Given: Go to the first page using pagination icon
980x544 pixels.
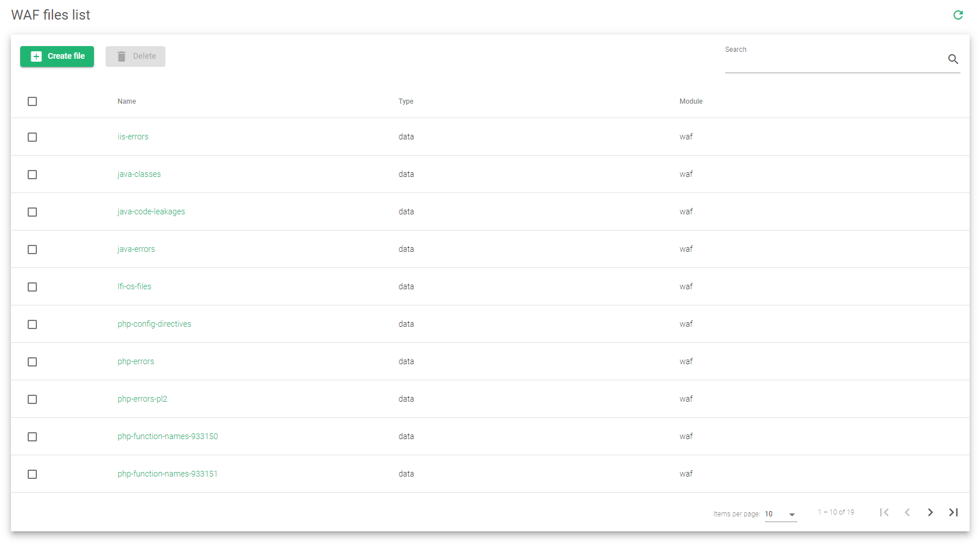Looking at the screenshot, I should tap(884, 512).
